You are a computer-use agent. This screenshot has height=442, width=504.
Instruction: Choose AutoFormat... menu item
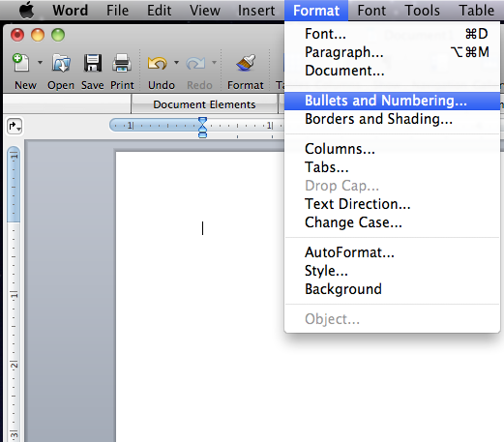[x=392, y=252]
